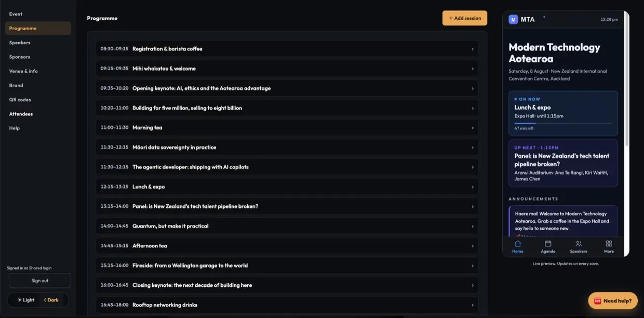This screenshot has width=644, height=318.
Task: Click the Sign out button
Action: pyautogui.click(x=40, y=281)
